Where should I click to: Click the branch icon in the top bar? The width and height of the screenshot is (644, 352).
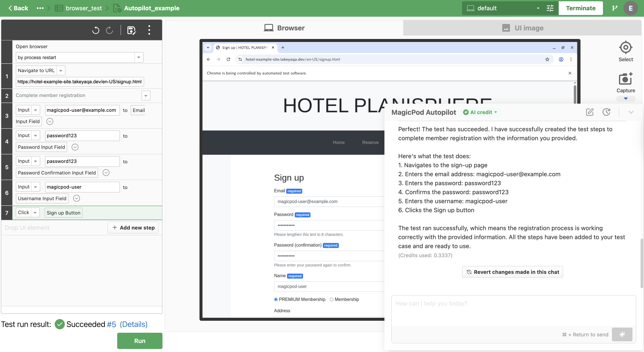pyautogui.click(x=615, y=8)
